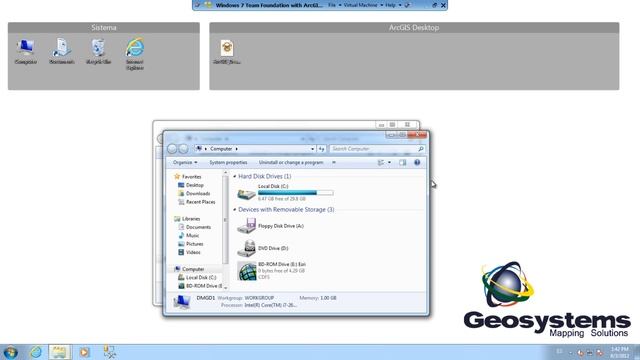Viewport: 640px width, 360px height.
Task: Open Windows Media Player from taskbar
Action: 84,352
